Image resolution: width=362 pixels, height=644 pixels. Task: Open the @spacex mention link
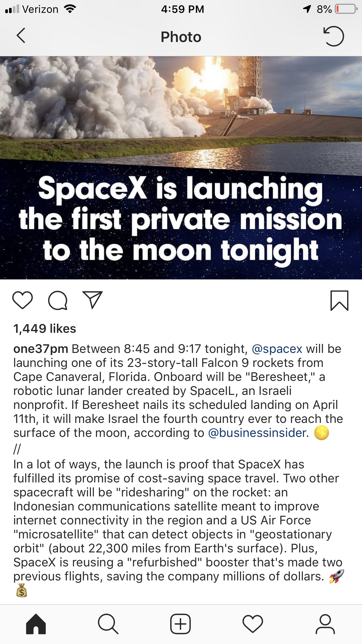[277, 349]
